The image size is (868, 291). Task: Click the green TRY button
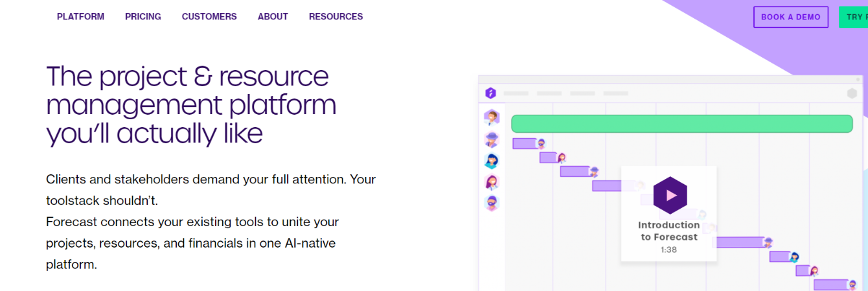[x=853, y=17]
